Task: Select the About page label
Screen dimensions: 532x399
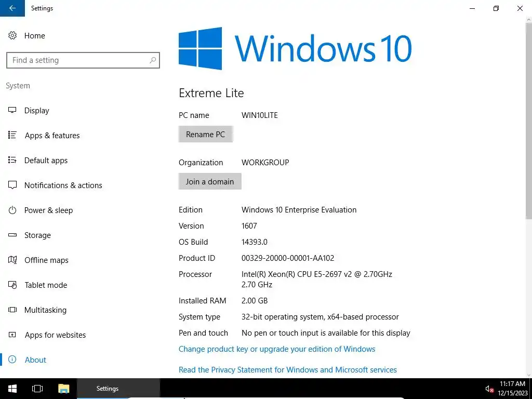Action: click(35, 360)
